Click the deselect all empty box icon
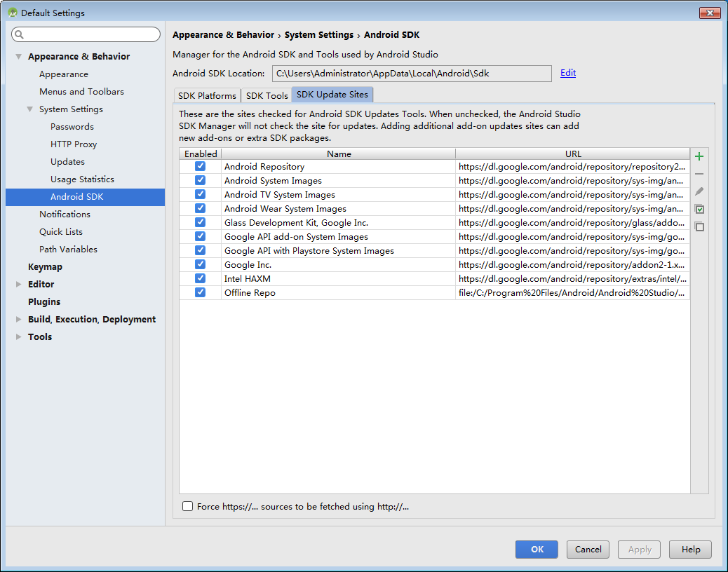The height and width of the screenshot is (572, 728). 699,227
